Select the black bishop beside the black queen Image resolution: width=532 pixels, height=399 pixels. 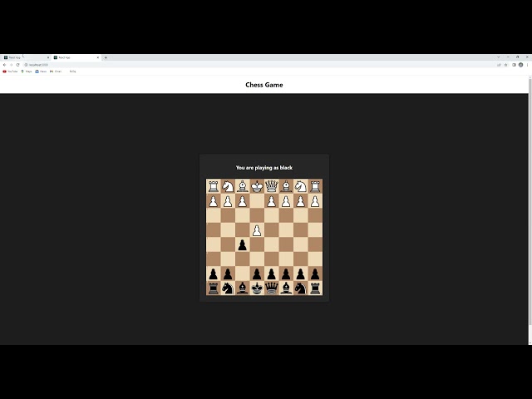[x=286, y=288]
